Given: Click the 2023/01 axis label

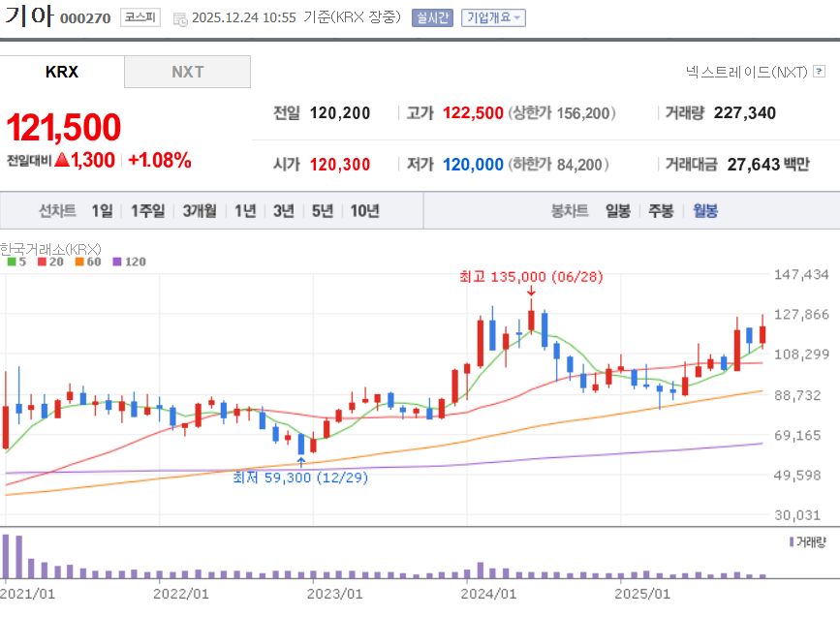Looking at the screenshot, I should 334,594.
